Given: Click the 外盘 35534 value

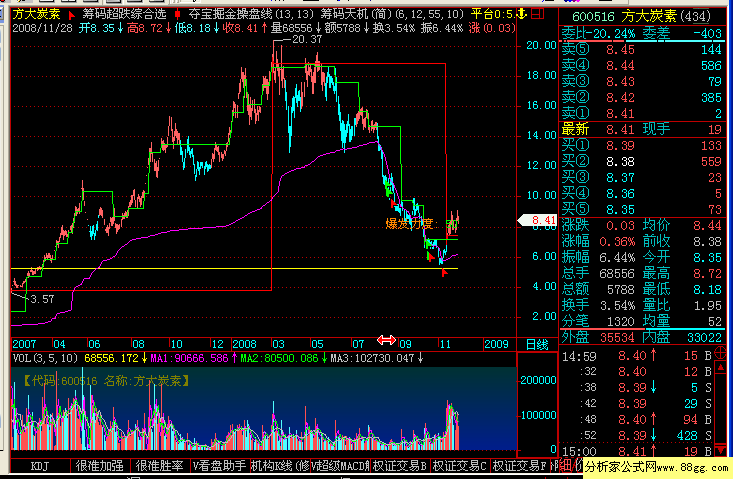Looking at the screenshot, I should coord(617,337).
